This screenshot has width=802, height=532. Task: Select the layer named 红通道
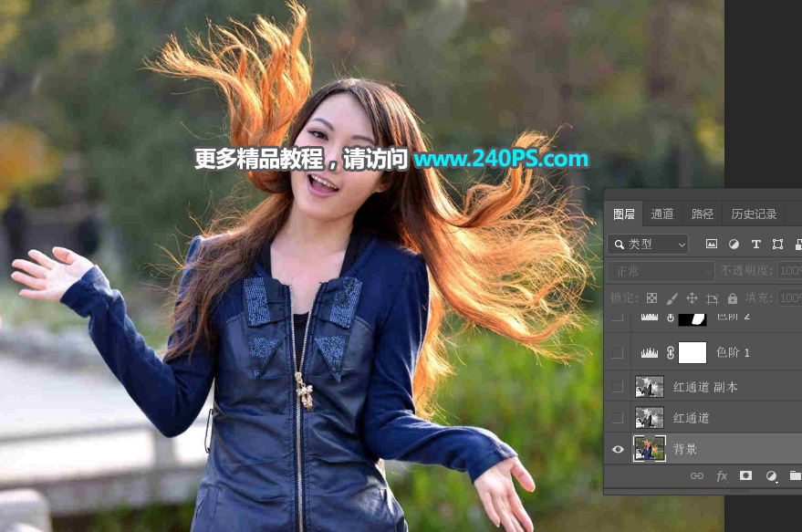[691, 418]
